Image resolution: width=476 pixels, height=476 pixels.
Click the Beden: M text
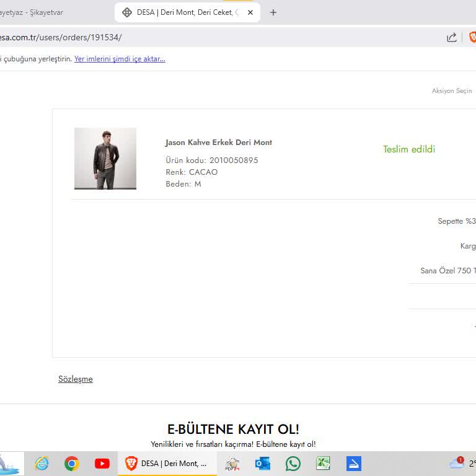[183, 184]
